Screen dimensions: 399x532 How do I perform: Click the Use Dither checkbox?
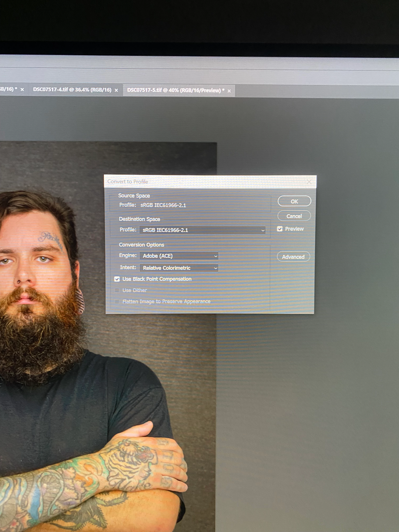click(x=117, y=290)
